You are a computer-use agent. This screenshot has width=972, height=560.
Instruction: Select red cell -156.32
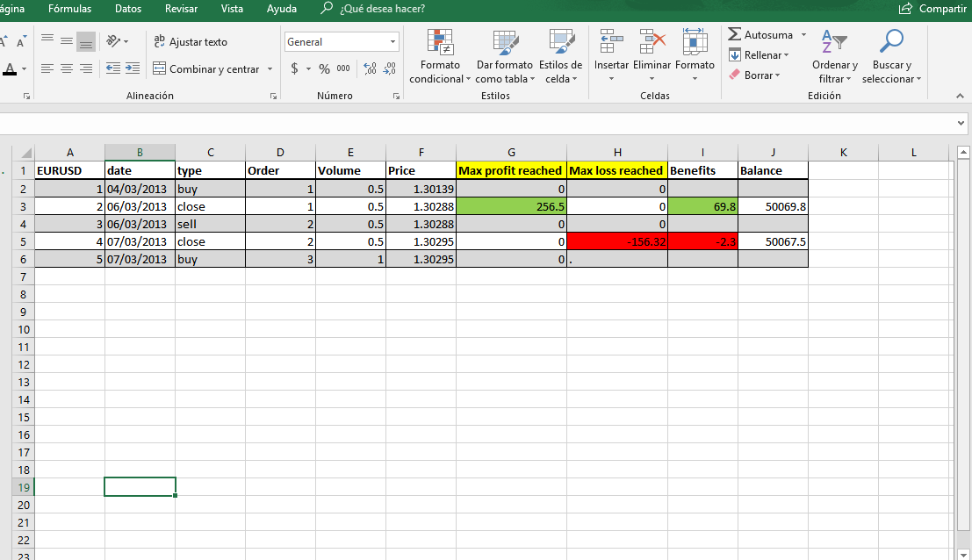coord(617,241)
